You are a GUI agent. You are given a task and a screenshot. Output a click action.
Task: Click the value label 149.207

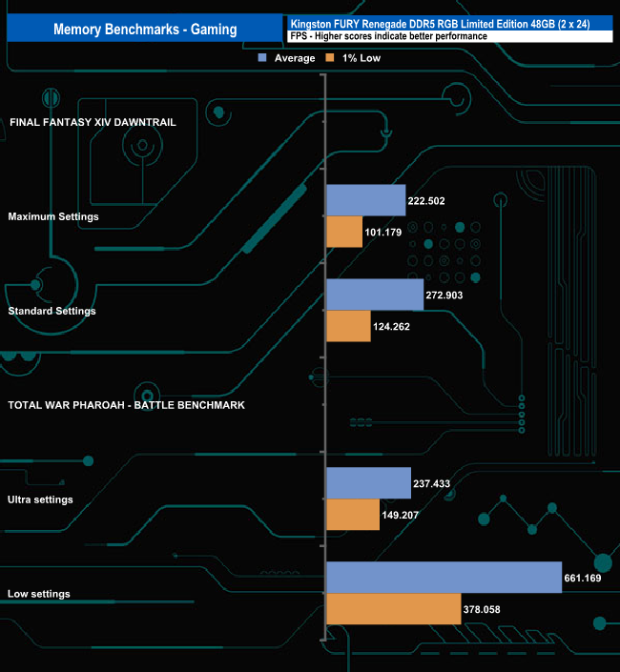click(400, 515)
